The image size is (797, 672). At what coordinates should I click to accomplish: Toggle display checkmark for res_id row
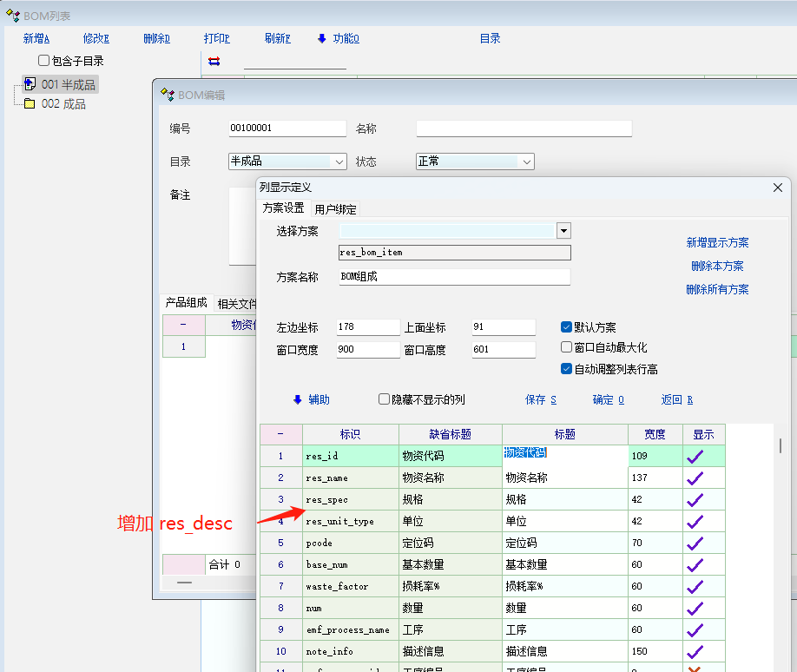695,456
